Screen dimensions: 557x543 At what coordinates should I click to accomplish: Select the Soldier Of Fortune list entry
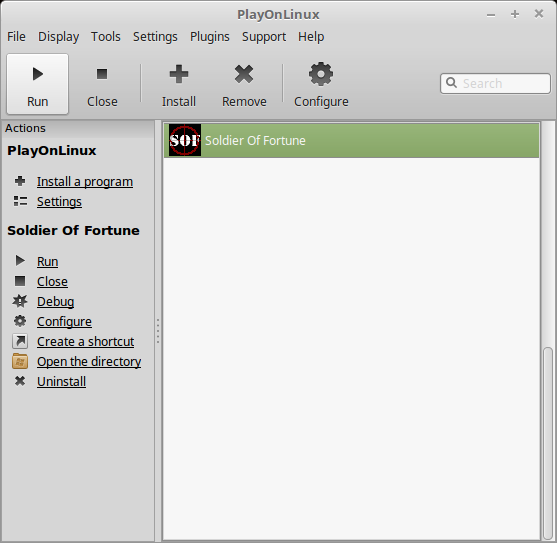(x=351, y=140)
